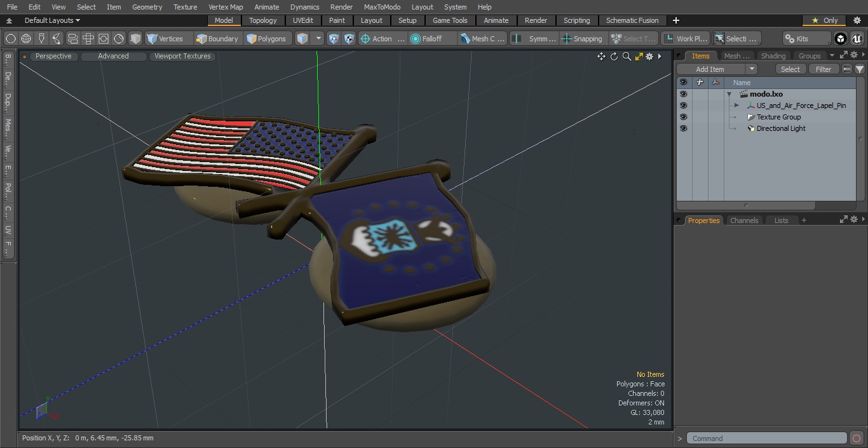Maximize viewport with orange expand icon
Screen dimensions: 868x448
coord(639,57)
